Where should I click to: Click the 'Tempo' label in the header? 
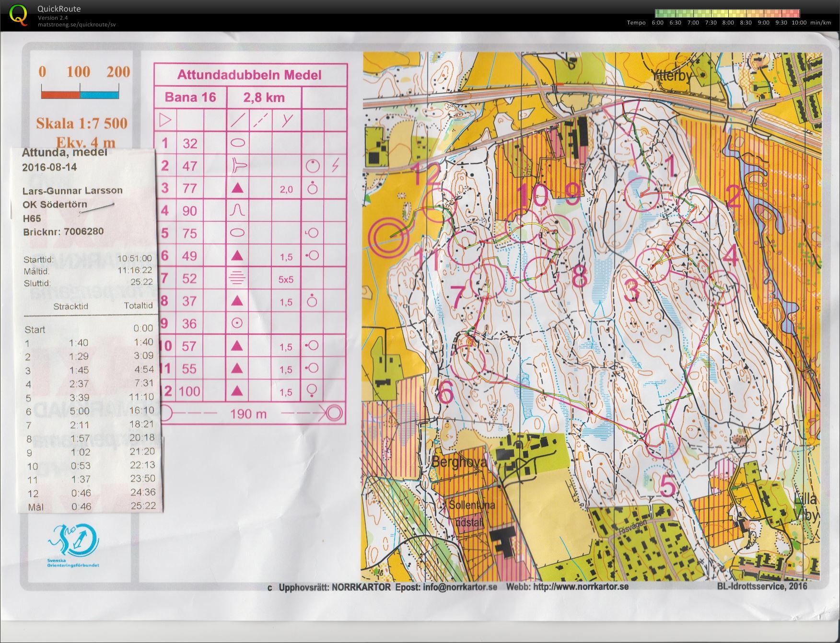point(636,23)
